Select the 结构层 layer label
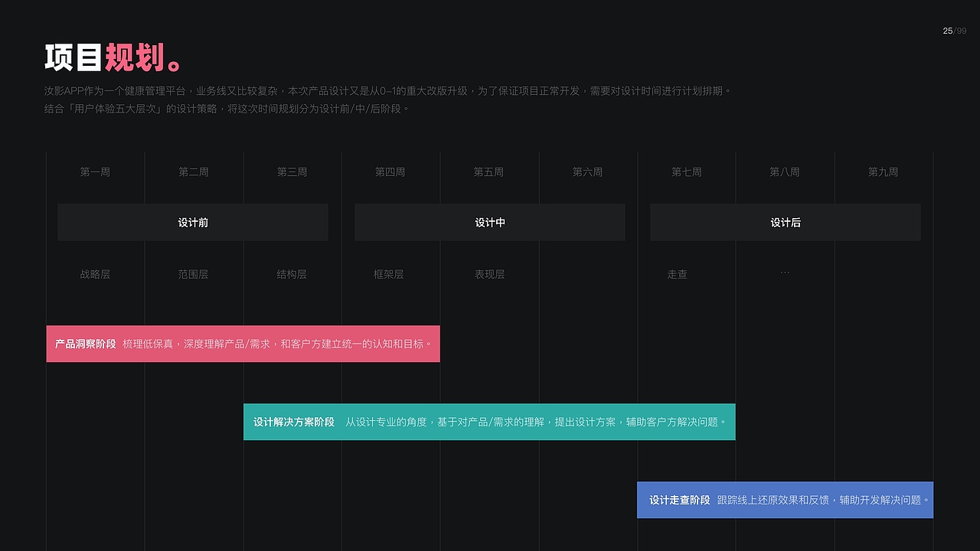The height and width of the screenshot is (551, 980). point(292,273)
